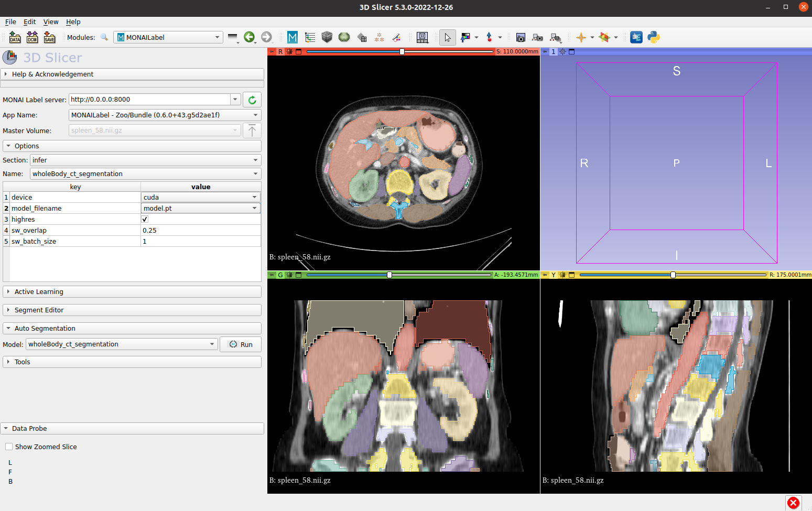Open the Data hierarchy module icon
812x511 pixels.
tap(310, 37)
